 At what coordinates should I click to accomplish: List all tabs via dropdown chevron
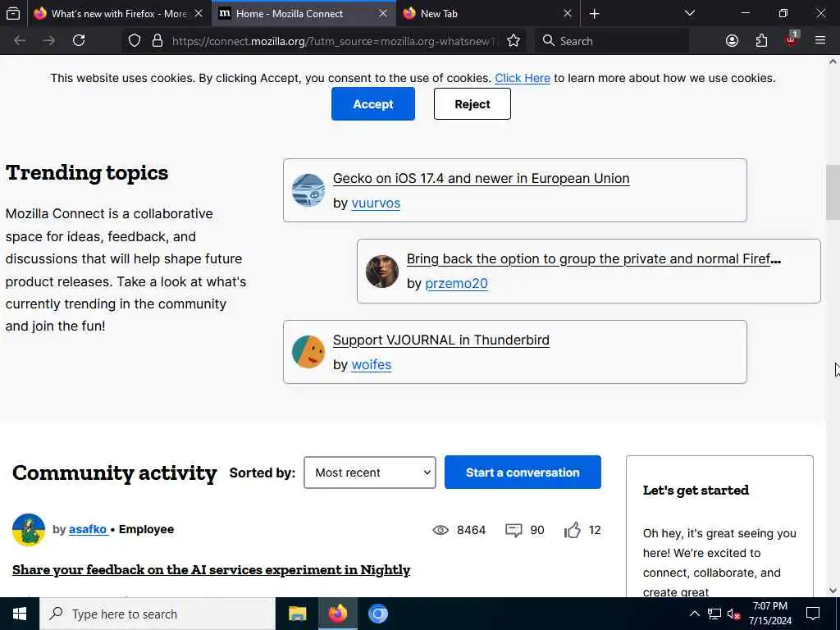tap(690, 13)
